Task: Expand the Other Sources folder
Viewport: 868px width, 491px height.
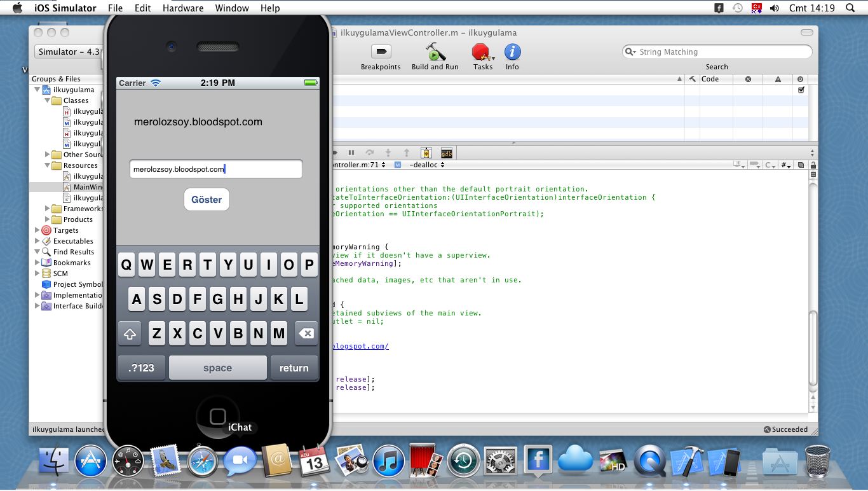Action: click(x=48, y=155)
